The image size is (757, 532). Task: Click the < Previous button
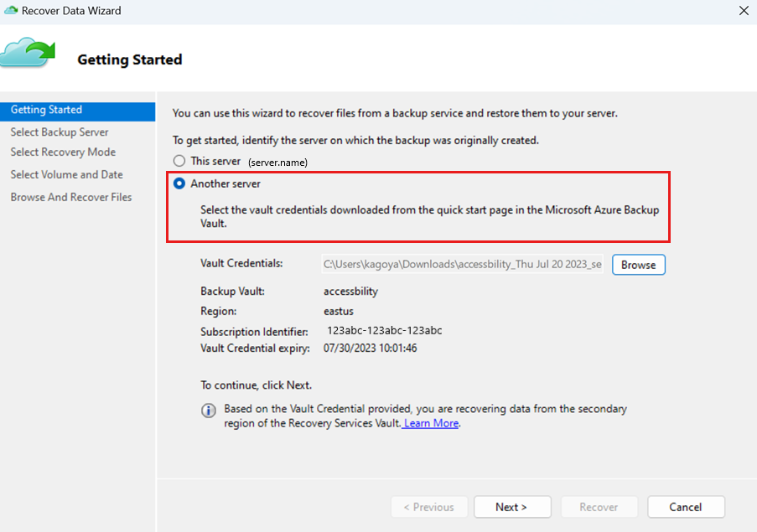click(x=429, y=507)
